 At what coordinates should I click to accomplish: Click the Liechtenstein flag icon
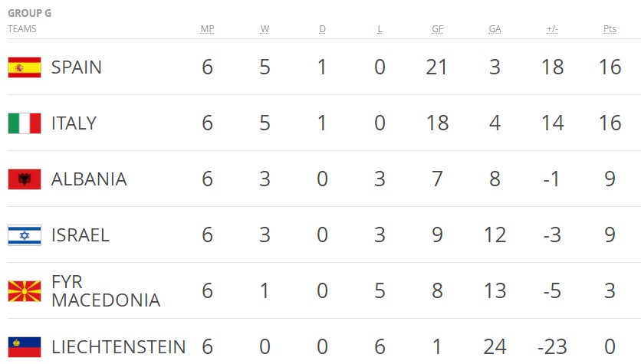(x=25, y=347)
